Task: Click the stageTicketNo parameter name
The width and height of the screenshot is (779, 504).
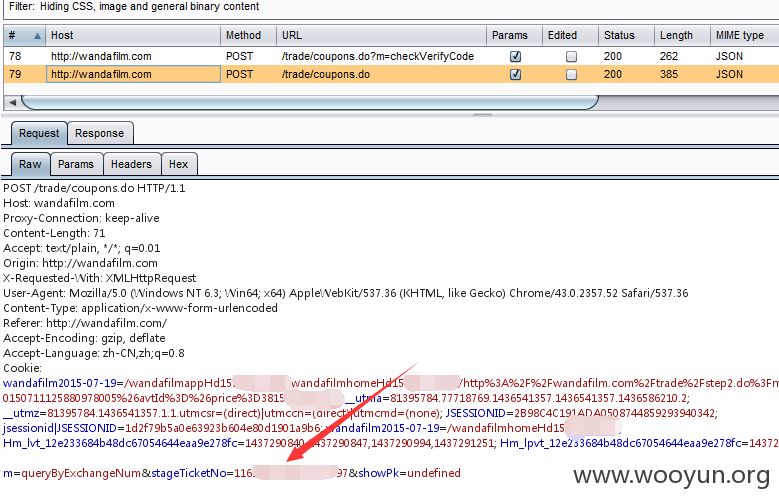Action: tap(189, 473)
